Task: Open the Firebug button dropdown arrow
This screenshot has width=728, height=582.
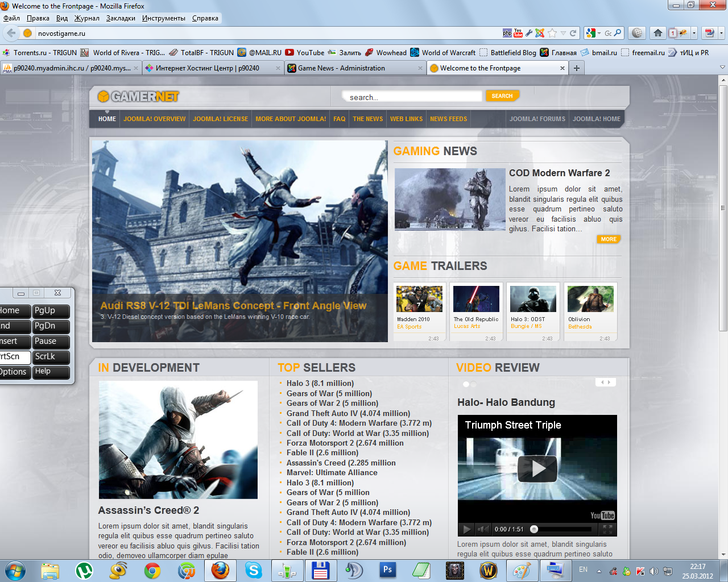Action: 694,33
